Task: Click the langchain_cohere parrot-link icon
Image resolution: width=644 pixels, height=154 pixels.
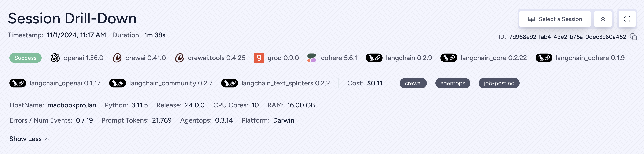Action: pyautogui.click(x=544, y=58)
